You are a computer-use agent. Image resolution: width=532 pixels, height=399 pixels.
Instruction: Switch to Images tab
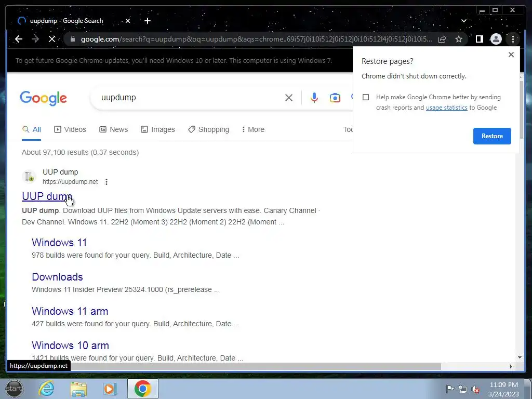[x=158, y=129]
